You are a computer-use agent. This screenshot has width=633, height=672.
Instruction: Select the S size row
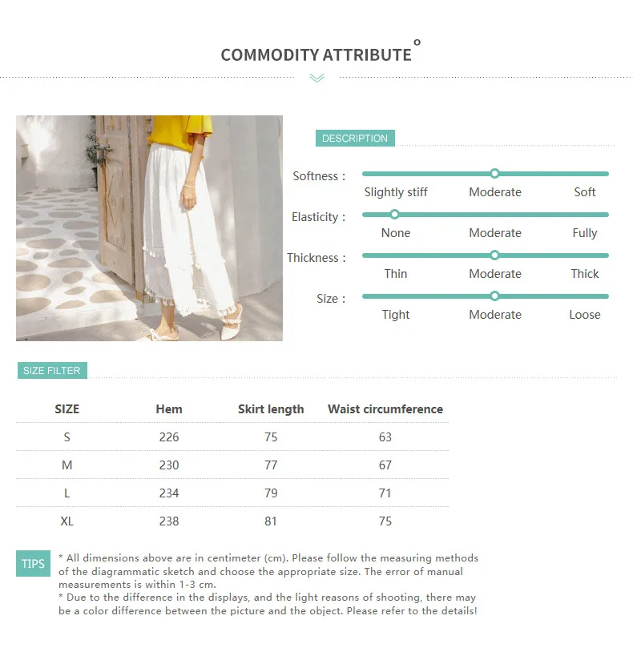tap(232, 437)
